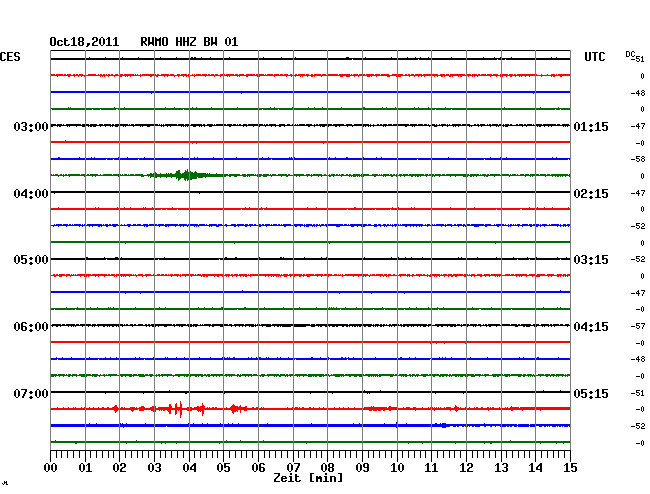
Task: Click the 03:15 UTC time label
Action: click(x=591, y=260)
